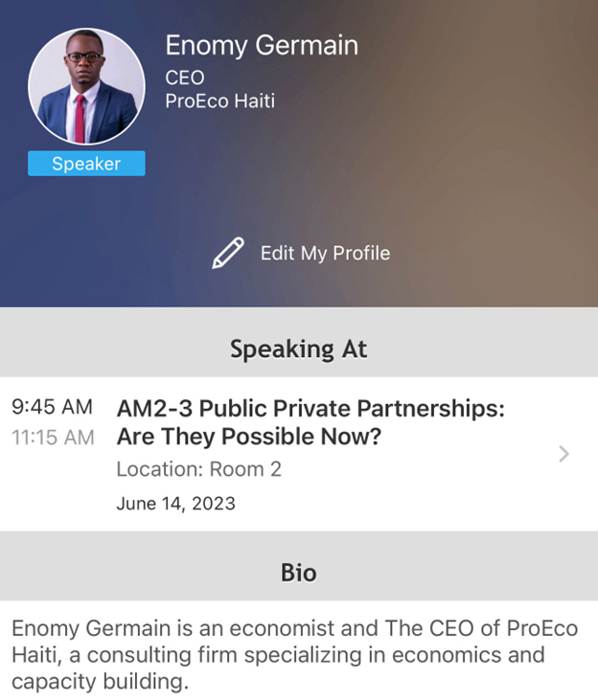Select the Bio section header
Screen dimensions: 598x700
click(298, 573)
